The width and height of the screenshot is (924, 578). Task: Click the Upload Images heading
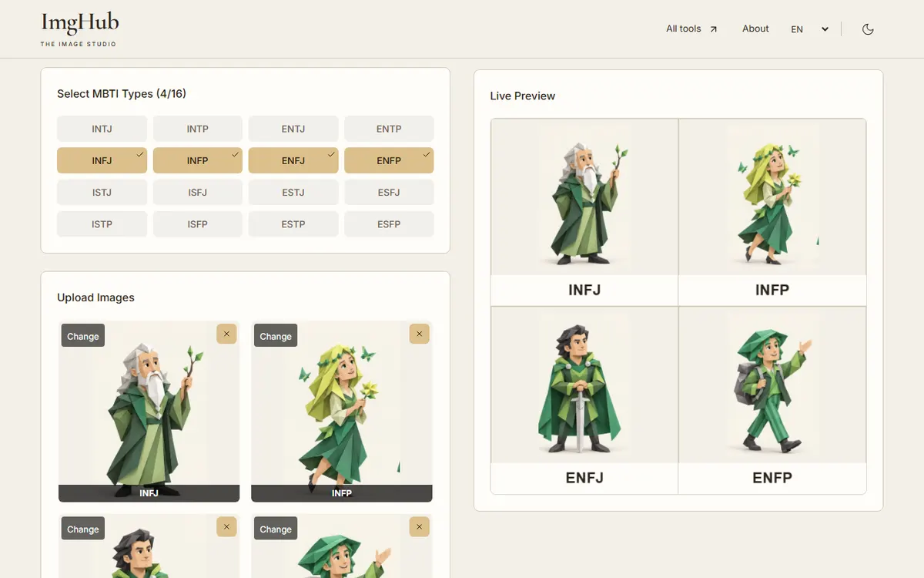[95, 297]
